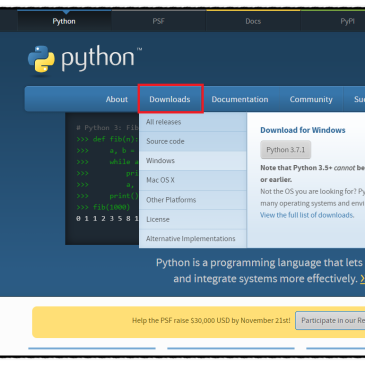Click the Fibonacci output numbers line
Viewport: 365px width, 365px height.
[107, 219]
